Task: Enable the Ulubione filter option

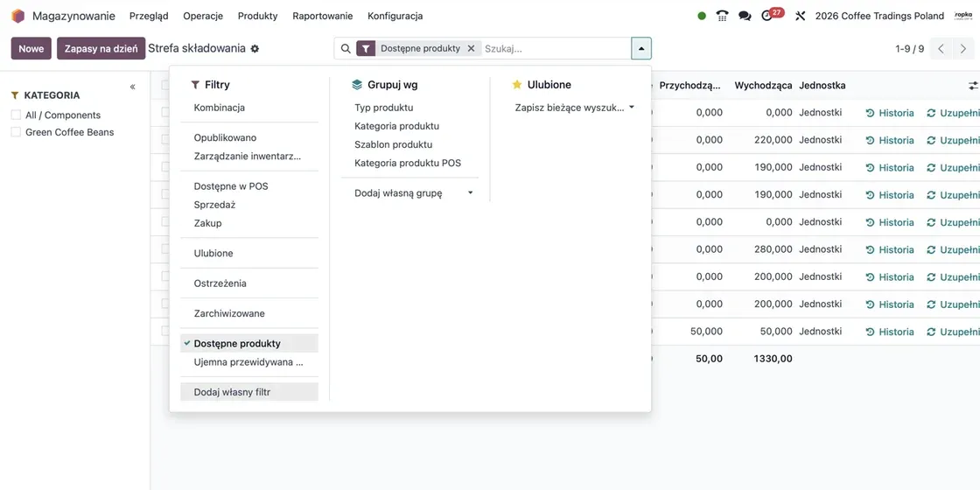Action: 249,253
